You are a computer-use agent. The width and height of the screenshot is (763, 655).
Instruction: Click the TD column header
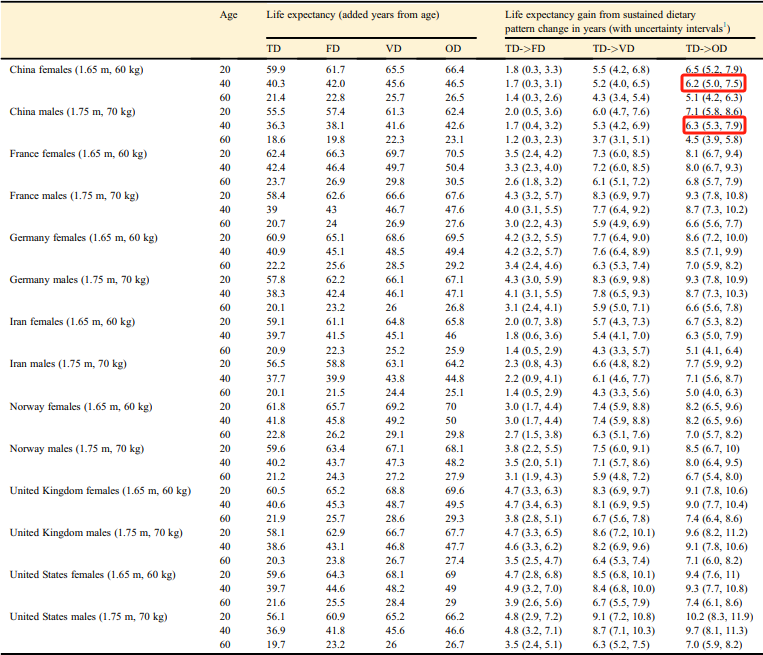click(273, 49)
